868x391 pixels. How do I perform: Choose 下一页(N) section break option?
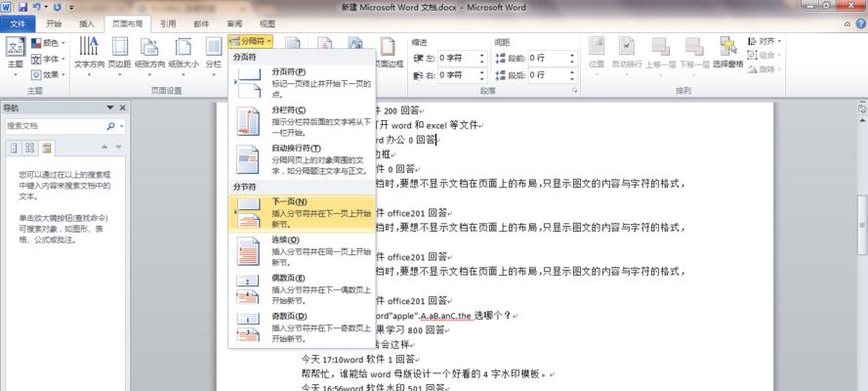click(x=303, y=213)
